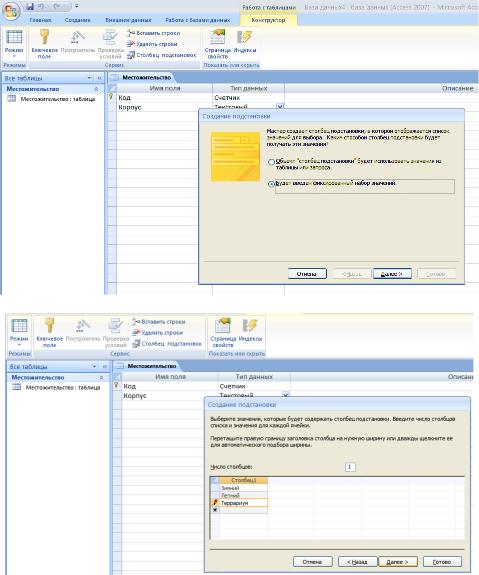
Task: Click Отмена in the radio-options wizard dialog
Action: 307,274
